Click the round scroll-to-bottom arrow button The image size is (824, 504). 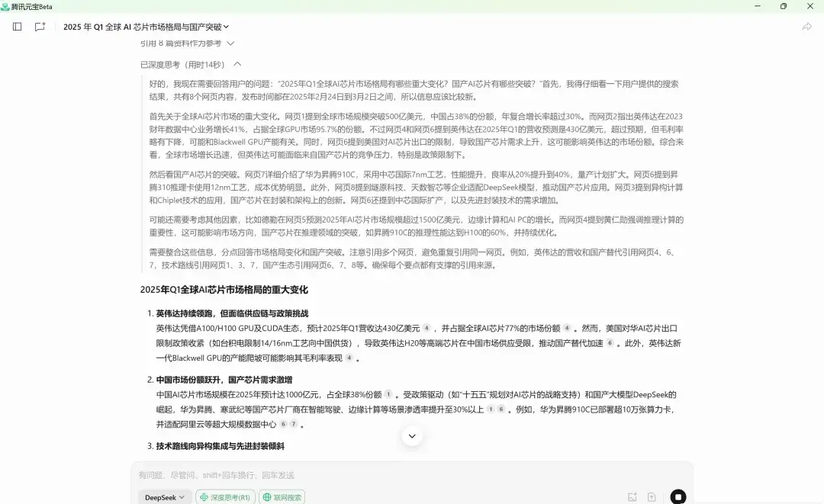click(412, 436)
